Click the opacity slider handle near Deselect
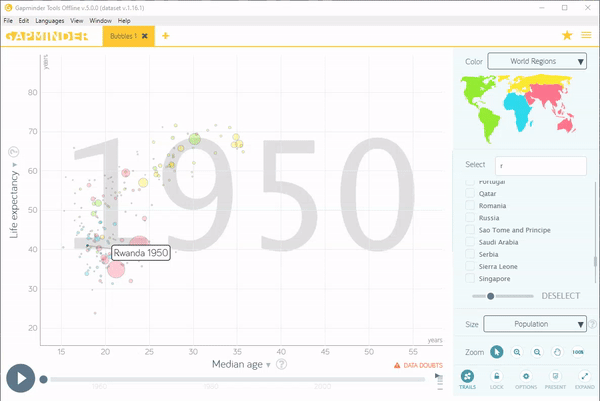The width and height of the screenshot is (600, 401). pos(491,296)
